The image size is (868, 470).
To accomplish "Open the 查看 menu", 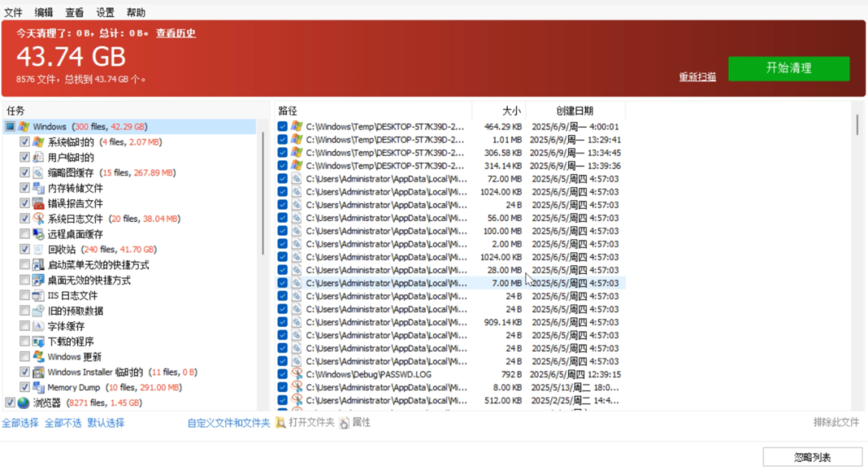I will pyautogui.click(x=74, y=12).
